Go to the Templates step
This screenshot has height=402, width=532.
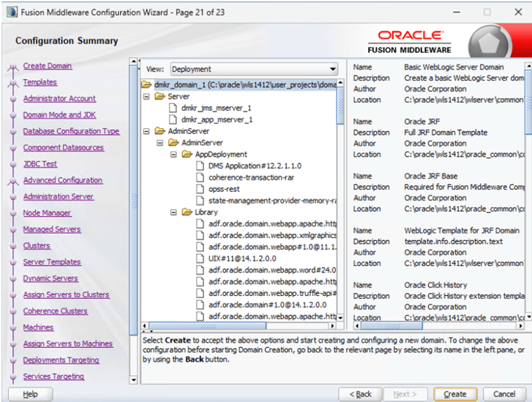40,82
